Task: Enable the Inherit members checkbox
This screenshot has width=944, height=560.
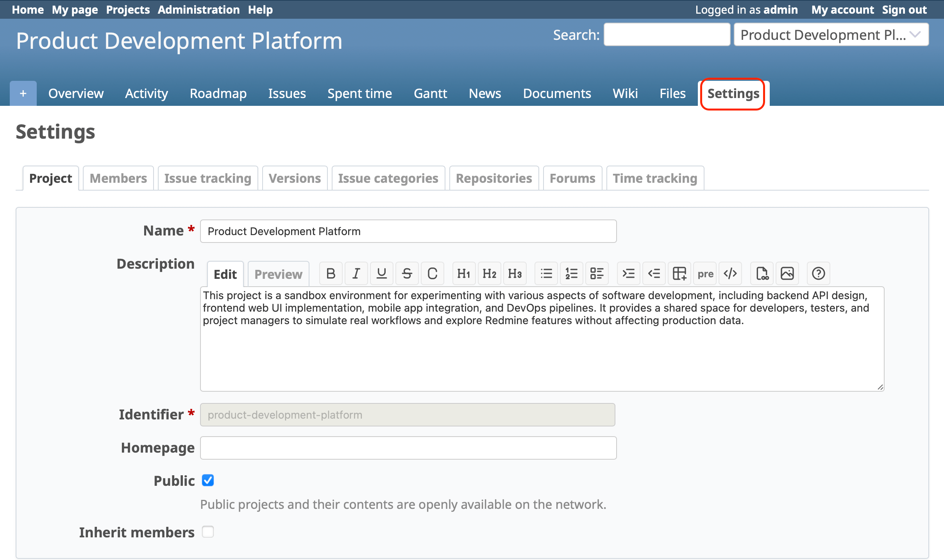Action: pos(208,532)
